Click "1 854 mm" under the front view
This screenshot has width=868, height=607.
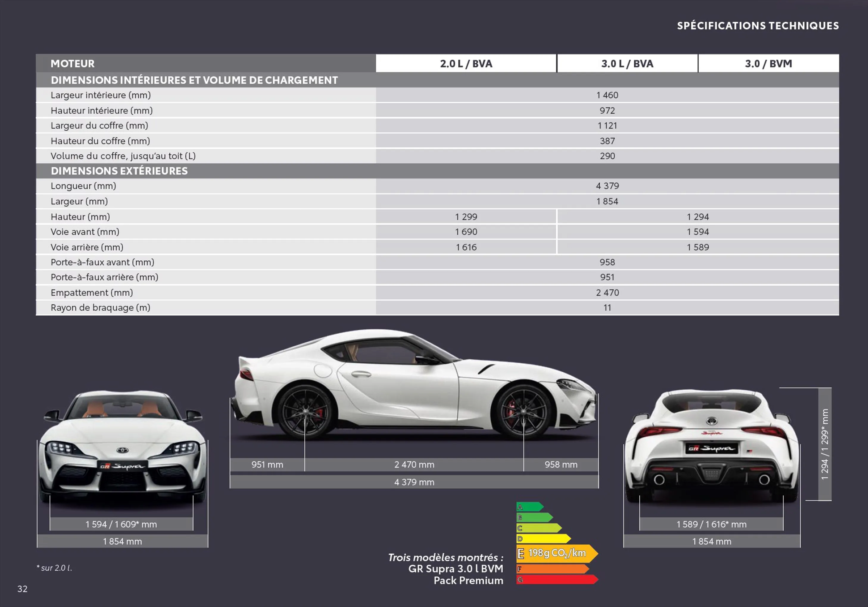[x=122, y=541]
